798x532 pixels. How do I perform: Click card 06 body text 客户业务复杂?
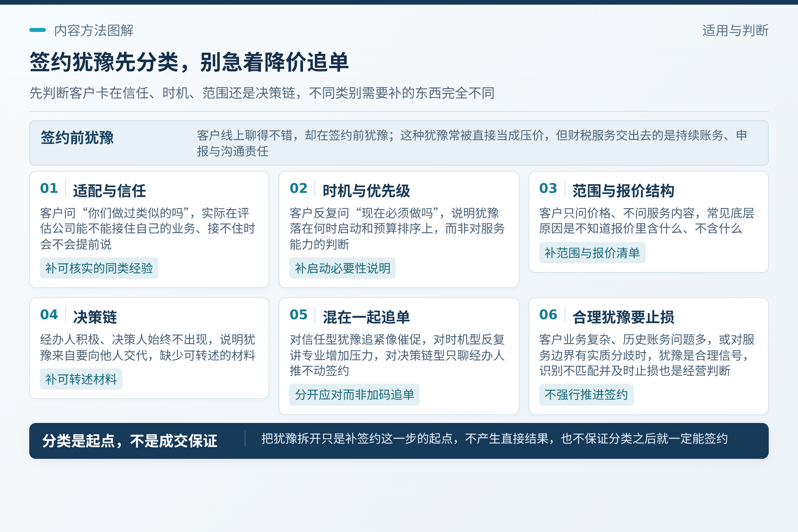647,355
